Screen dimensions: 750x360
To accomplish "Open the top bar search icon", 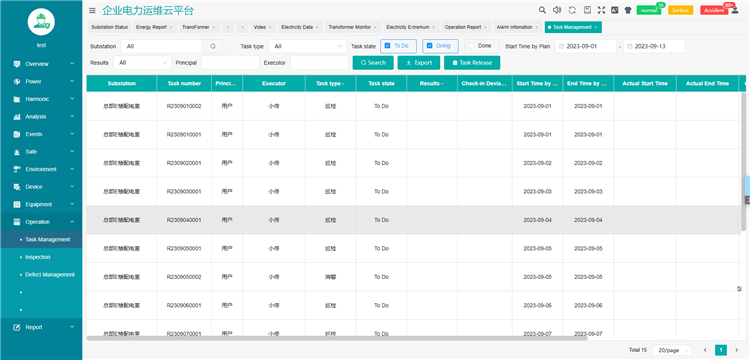I will click(542, 10).
